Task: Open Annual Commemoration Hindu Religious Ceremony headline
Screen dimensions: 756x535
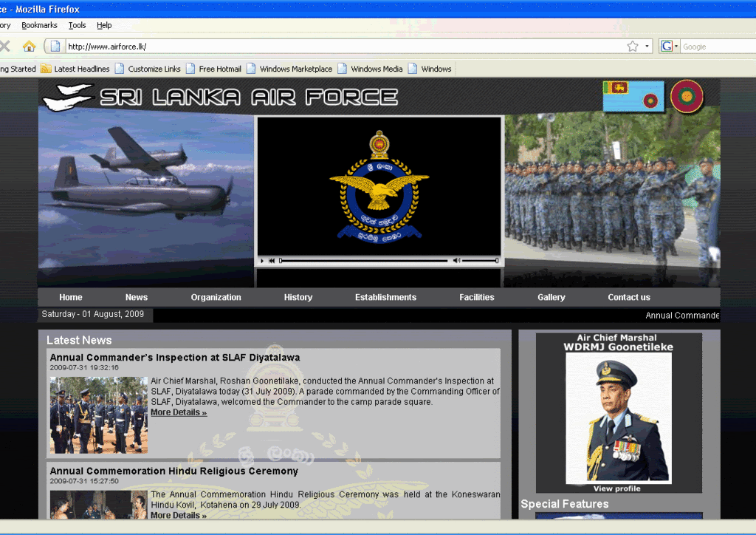Action: 174,471
